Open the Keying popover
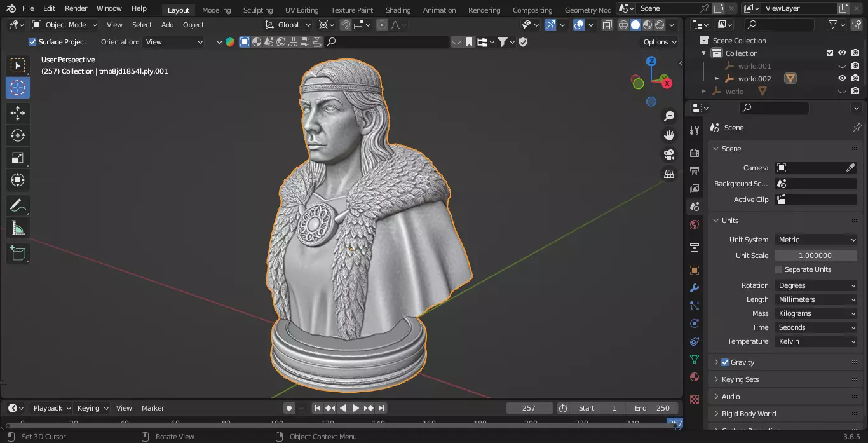868x443 pixels. point(92,408)
